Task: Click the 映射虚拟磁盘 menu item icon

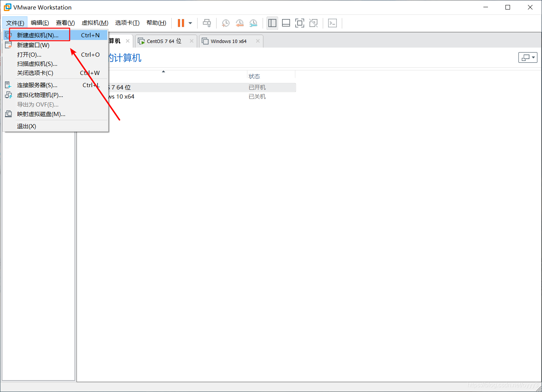Action: point(8,114)
